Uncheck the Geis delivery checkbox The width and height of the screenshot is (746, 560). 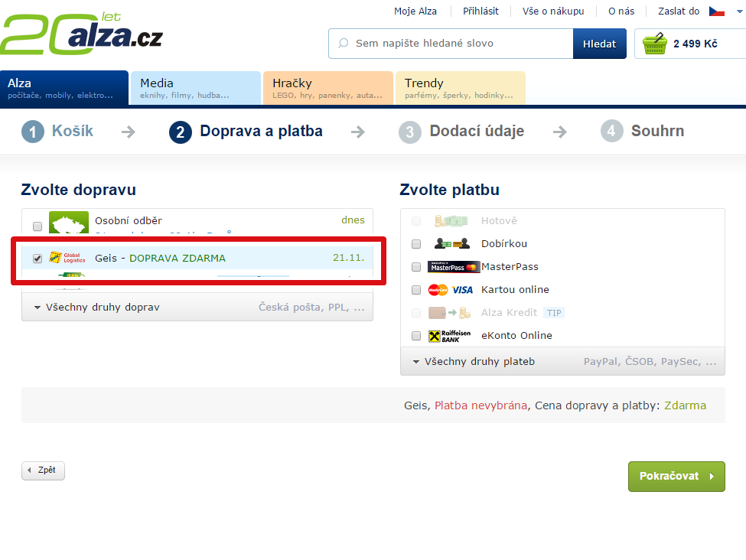click(37, 259)
